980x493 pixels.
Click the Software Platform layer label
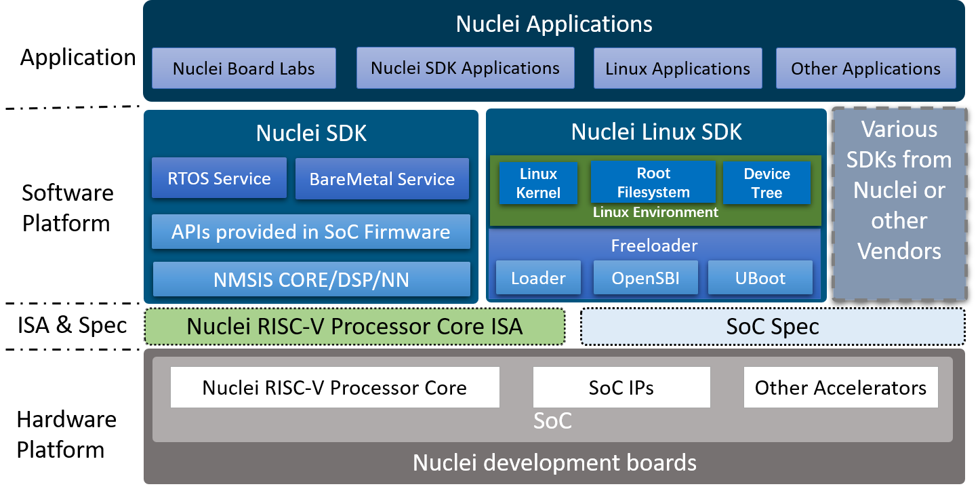(x=66, y=208)
